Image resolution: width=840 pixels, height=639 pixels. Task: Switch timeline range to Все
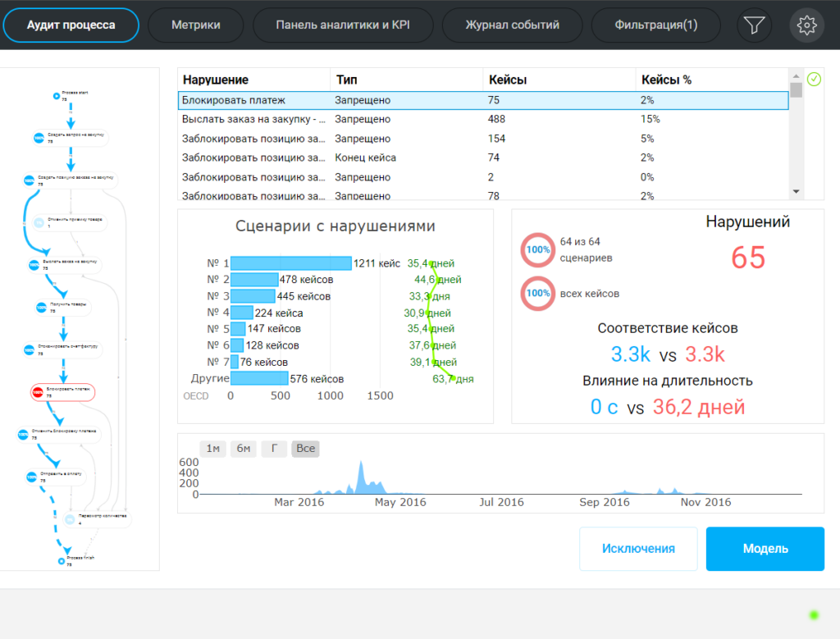point(305,449)
